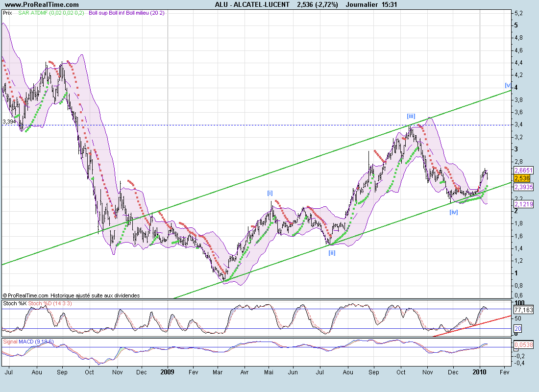Click the 4,8 price axis value
This screenshot has height=392, width=539.
pos(519,37)
